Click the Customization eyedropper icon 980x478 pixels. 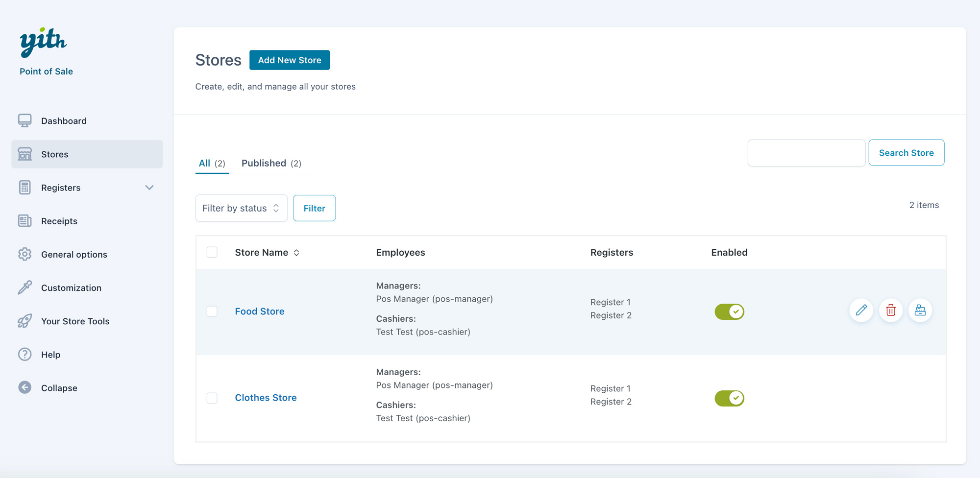click(x=25, y=287)
